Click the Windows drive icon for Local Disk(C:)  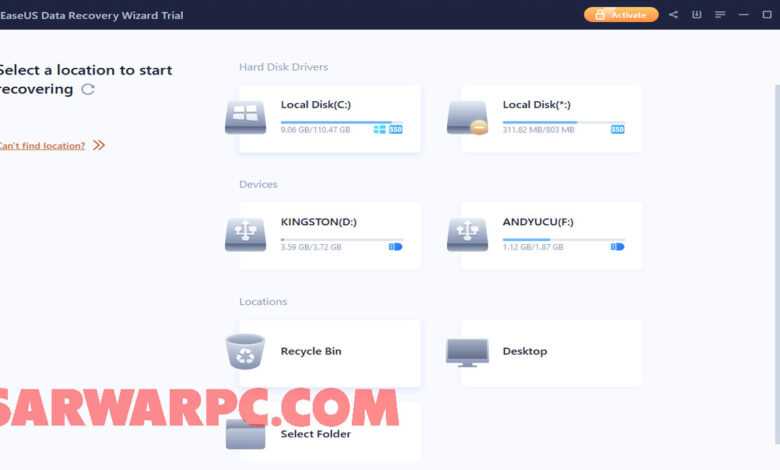click(x=245, y=117)
